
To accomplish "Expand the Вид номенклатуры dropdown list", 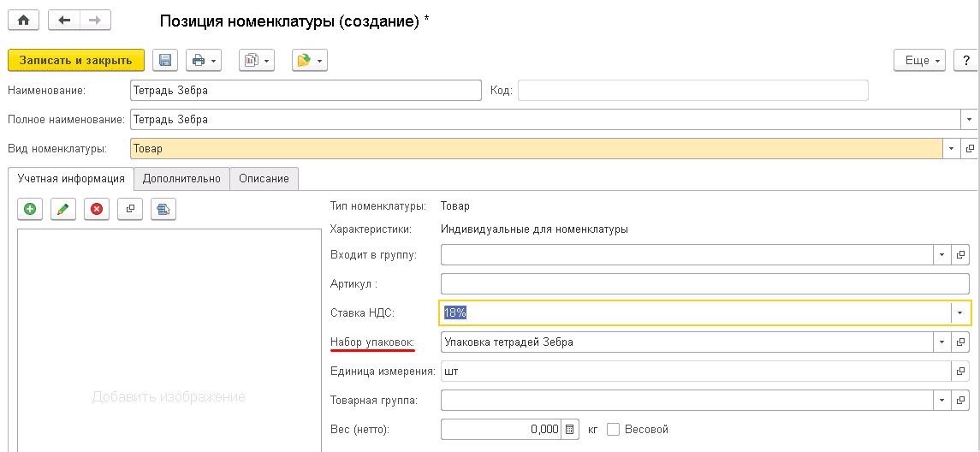I will click(x=953, y=148).
